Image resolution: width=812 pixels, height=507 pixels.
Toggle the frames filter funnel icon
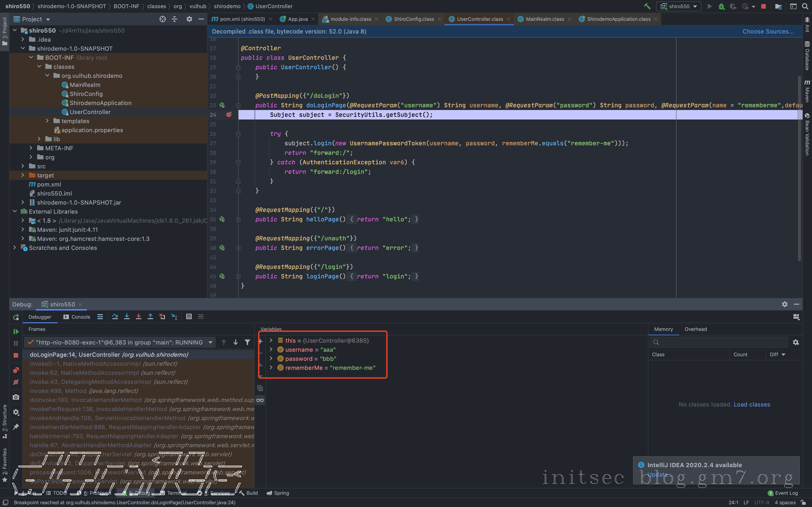(247, 342)
